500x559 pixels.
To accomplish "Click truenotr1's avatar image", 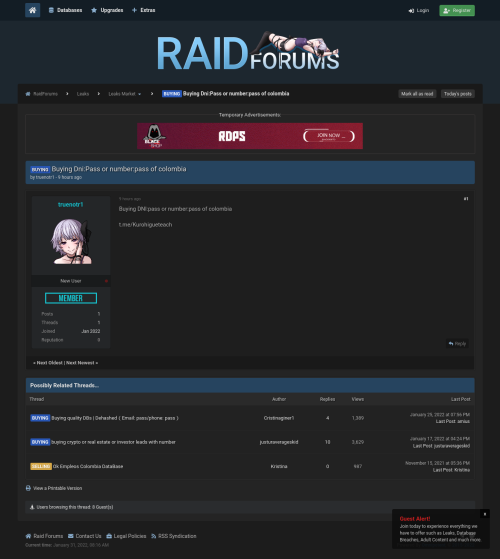I will coord(71,241).
